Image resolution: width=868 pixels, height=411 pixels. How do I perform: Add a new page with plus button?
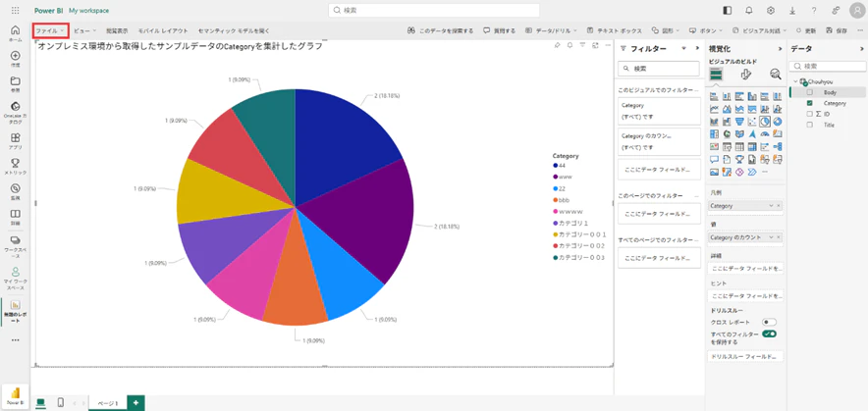tap(136, 403)
